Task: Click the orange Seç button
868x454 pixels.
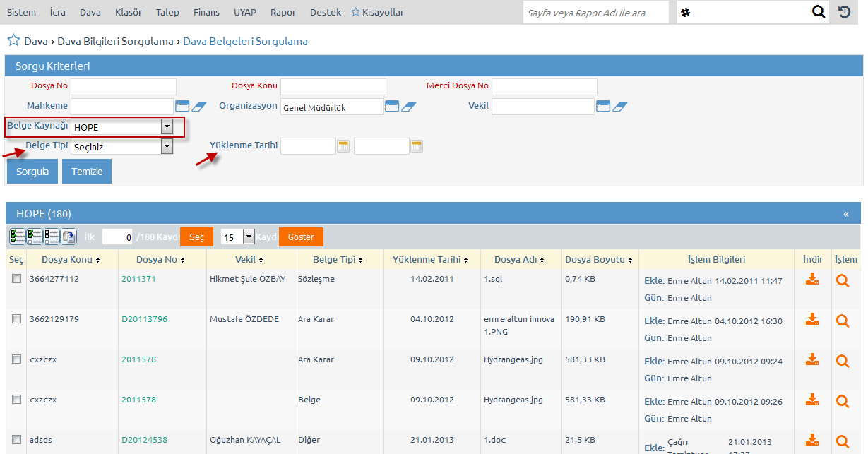Action: click(x=196, y=237)
